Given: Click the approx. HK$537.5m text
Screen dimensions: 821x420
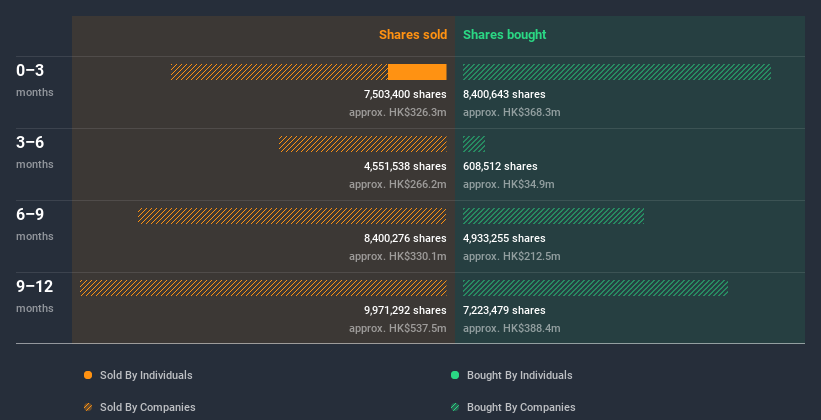Looking at the screenshot, I should click(x=398, y=328).
